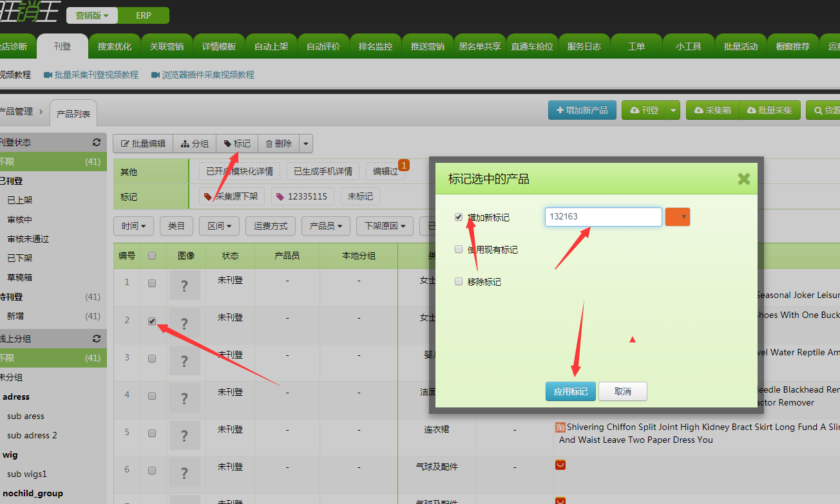Image resolution: width=840 pixels, height=504 pixels.
Task: Close the 标记选中的产品 dialog
Action: tap(744, 179)
